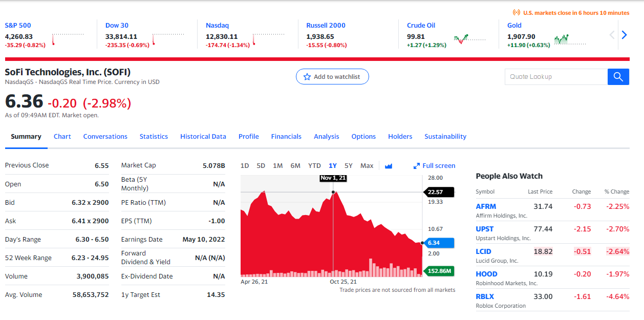
Task: Open the Sustainability tab
Action: point(445,137)
